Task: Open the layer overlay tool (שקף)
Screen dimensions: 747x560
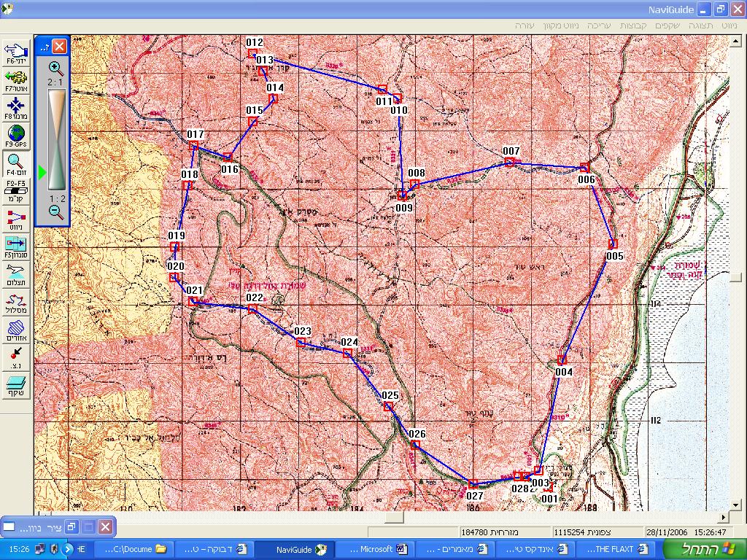Action: tap(16, 385)
